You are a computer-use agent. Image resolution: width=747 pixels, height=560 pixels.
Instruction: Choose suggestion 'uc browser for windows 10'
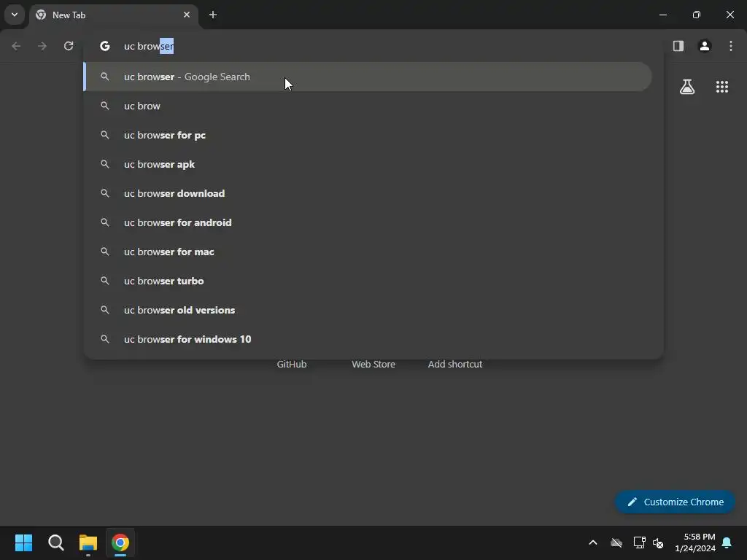click(368, 339)
